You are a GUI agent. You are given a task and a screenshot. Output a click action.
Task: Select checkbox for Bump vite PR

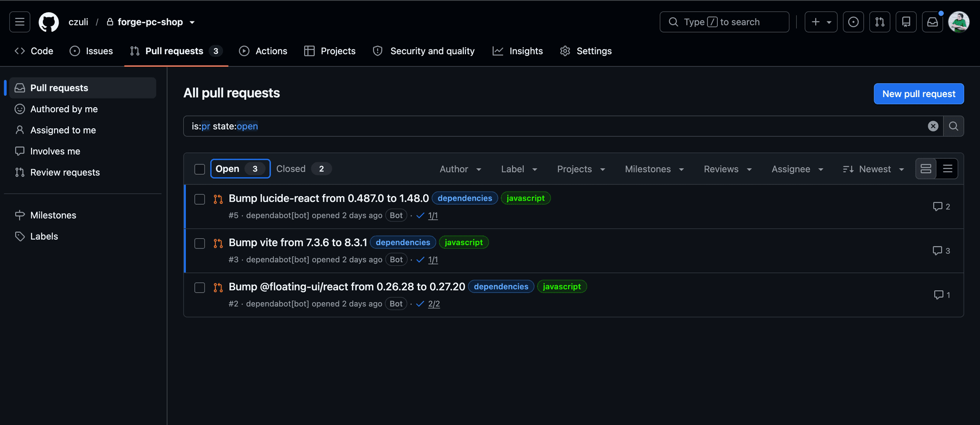point(200,244)
